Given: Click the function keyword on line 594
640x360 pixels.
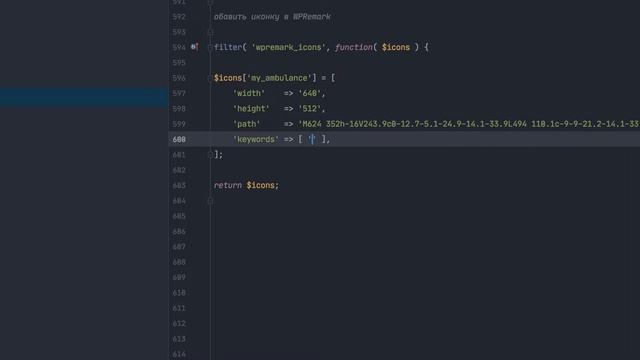Looking at the screenshot, I should [x=354, y=47].
